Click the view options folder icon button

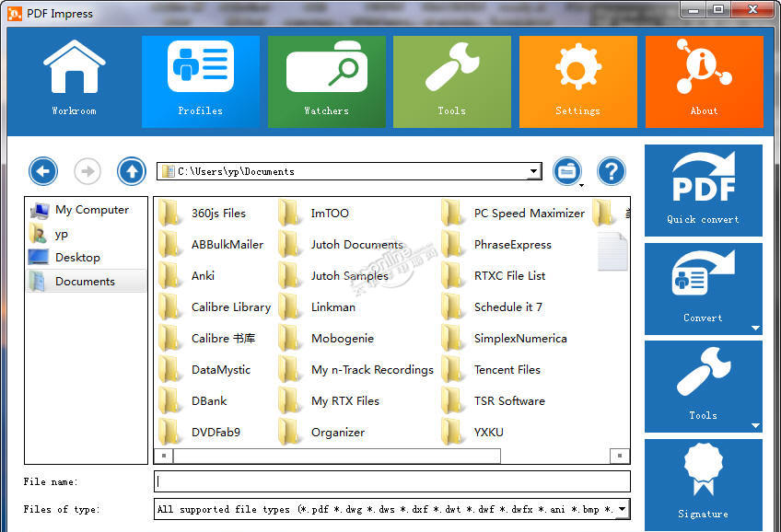point(566,171)
